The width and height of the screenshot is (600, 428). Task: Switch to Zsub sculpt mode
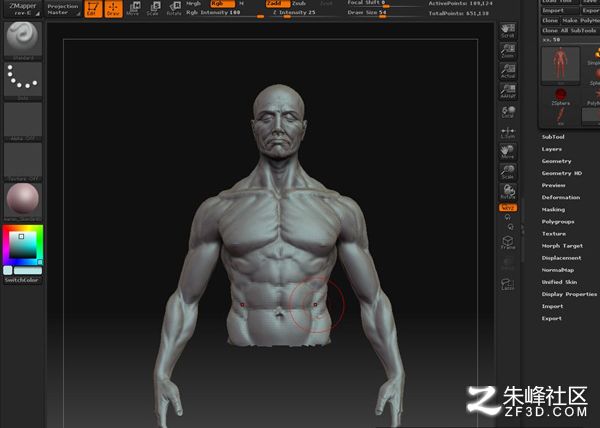299,3
